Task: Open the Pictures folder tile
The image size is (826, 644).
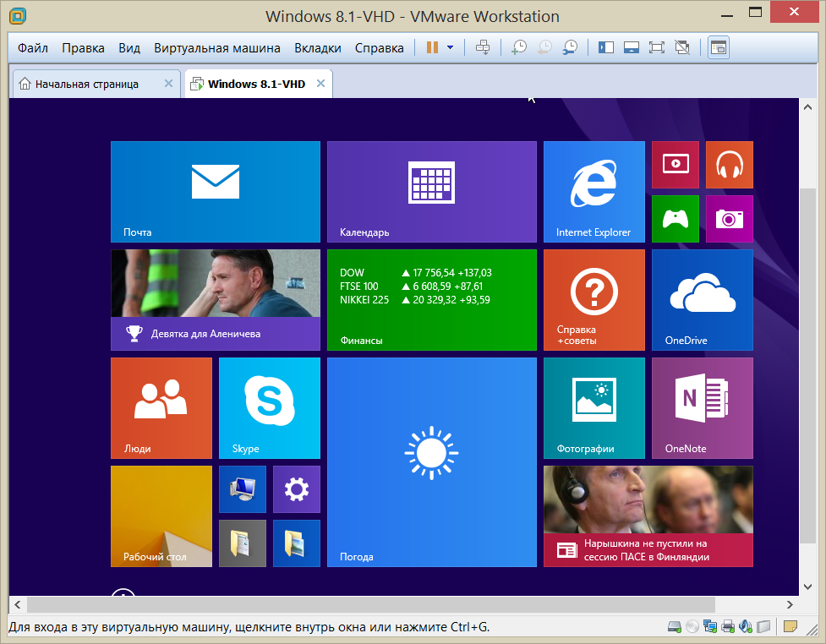Action: tap(297, 543)
